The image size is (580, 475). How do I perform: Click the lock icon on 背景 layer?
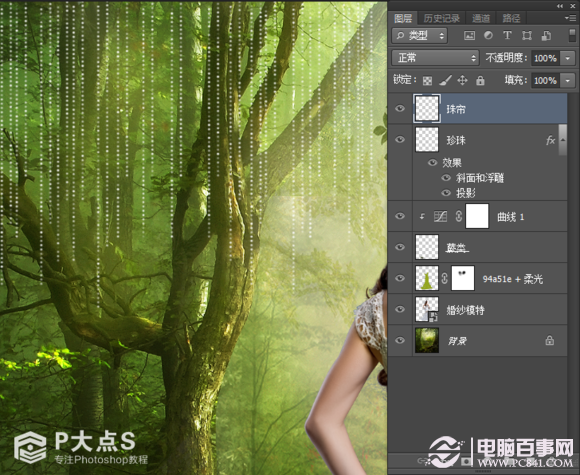click(x=550, y=340)
